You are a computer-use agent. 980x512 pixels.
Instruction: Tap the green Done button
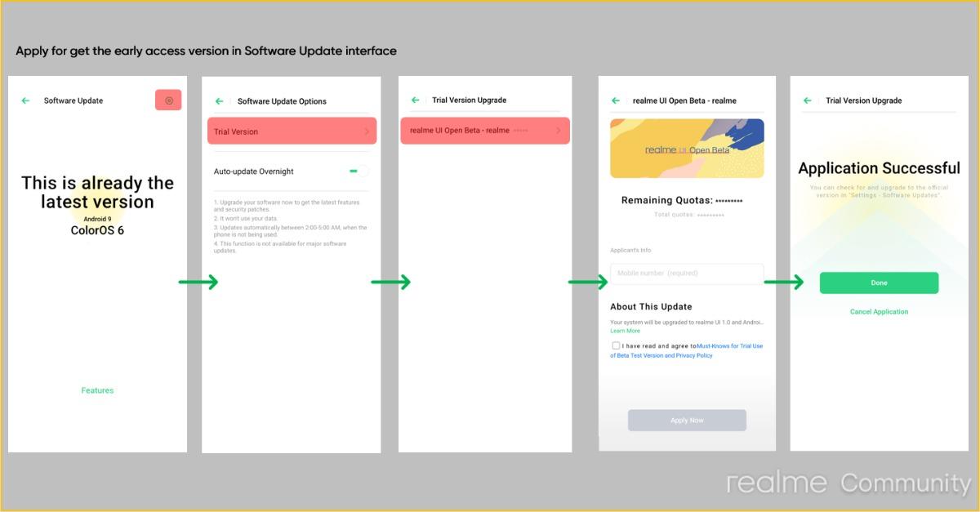[879, 283]
